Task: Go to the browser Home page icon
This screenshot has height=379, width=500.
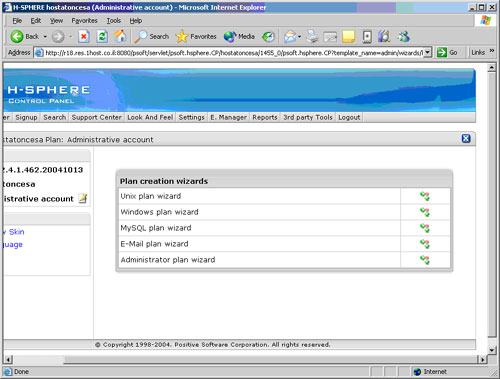Action: pyautogui.click(x=120, y=36)
